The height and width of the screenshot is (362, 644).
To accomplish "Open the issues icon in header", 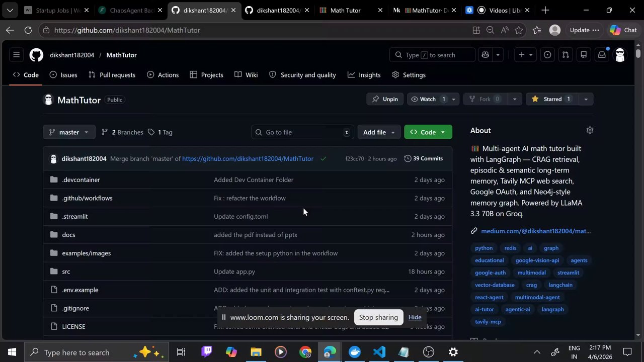I will [x=547, y=55].
